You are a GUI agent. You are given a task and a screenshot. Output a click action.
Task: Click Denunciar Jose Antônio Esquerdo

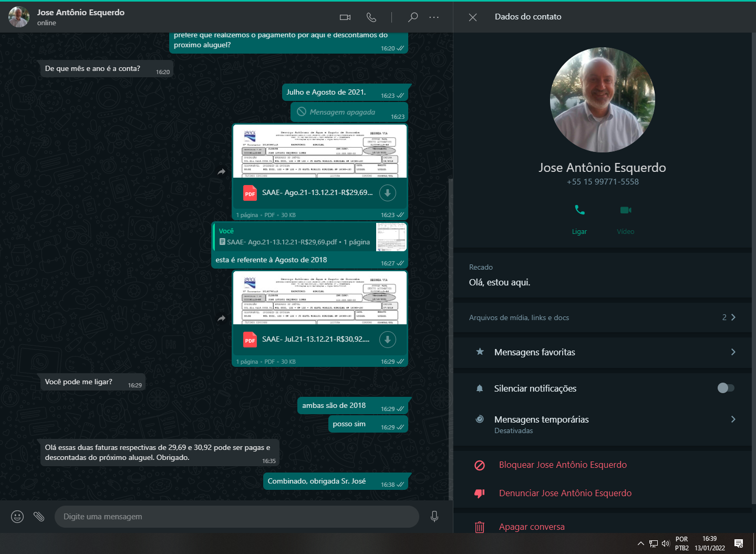coord(565,493)
